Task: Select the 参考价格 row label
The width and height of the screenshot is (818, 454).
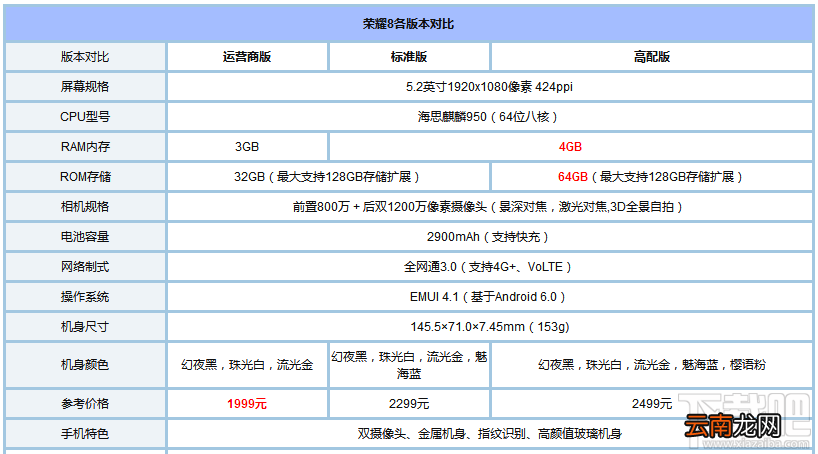Action: point(85,404)
